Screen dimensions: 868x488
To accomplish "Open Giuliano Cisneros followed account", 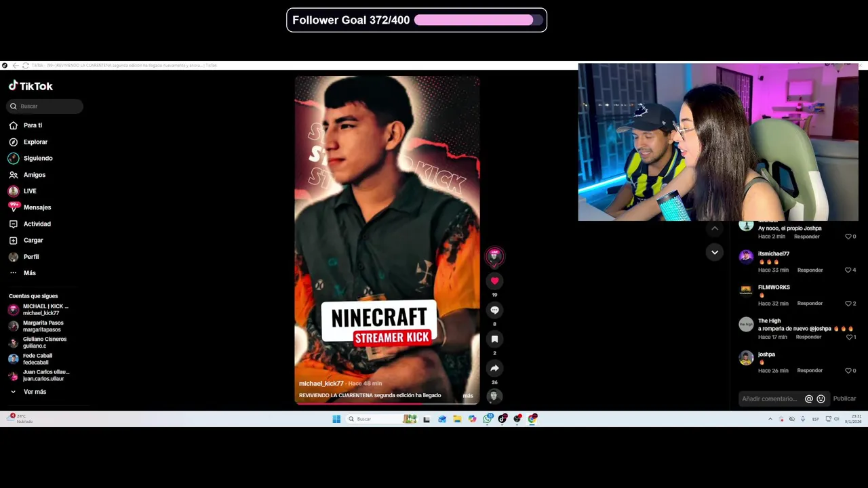I will [37, 342].
